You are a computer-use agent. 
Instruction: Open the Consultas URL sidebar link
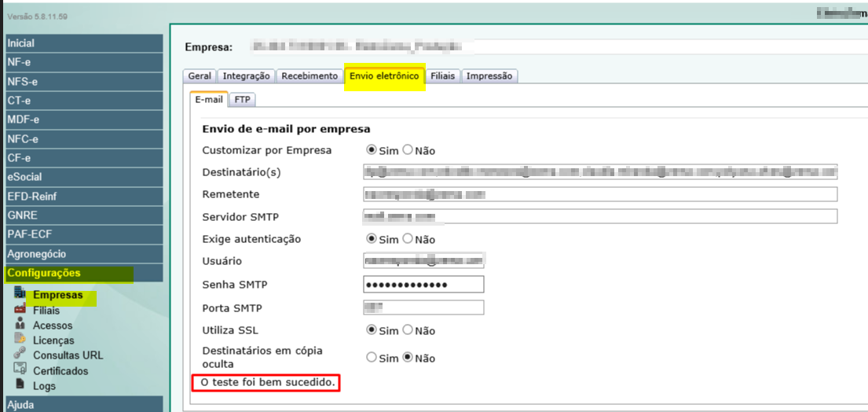click(68, 355)
